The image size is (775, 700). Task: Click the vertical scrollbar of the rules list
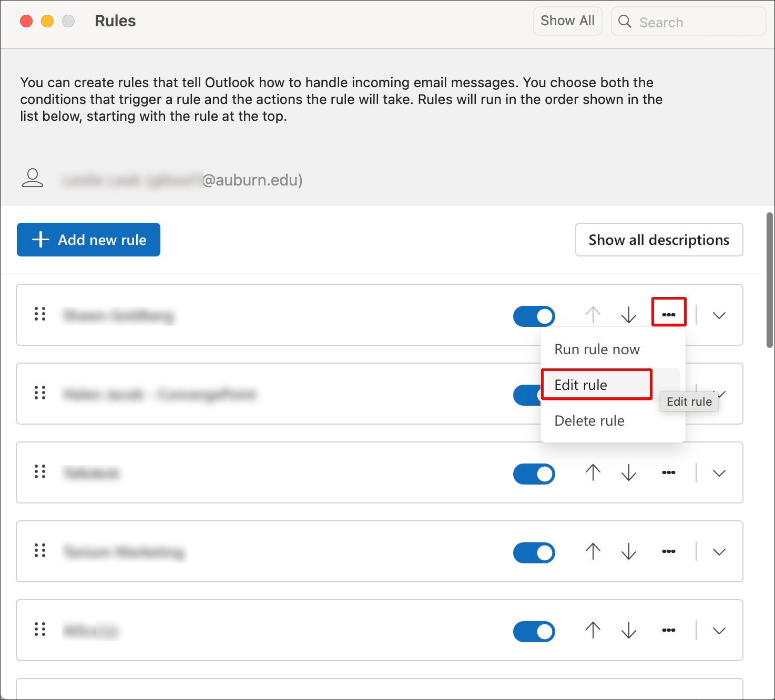(x=770, y=280)
